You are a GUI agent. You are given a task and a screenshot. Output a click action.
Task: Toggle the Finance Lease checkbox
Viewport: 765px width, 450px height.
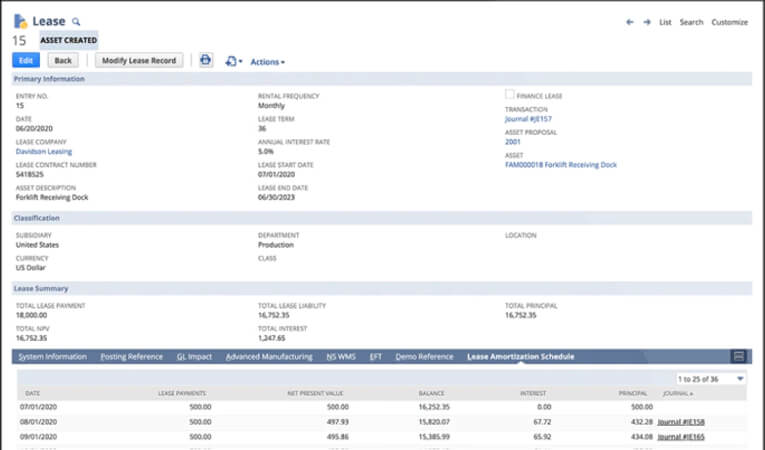click(x=510, y=95)
